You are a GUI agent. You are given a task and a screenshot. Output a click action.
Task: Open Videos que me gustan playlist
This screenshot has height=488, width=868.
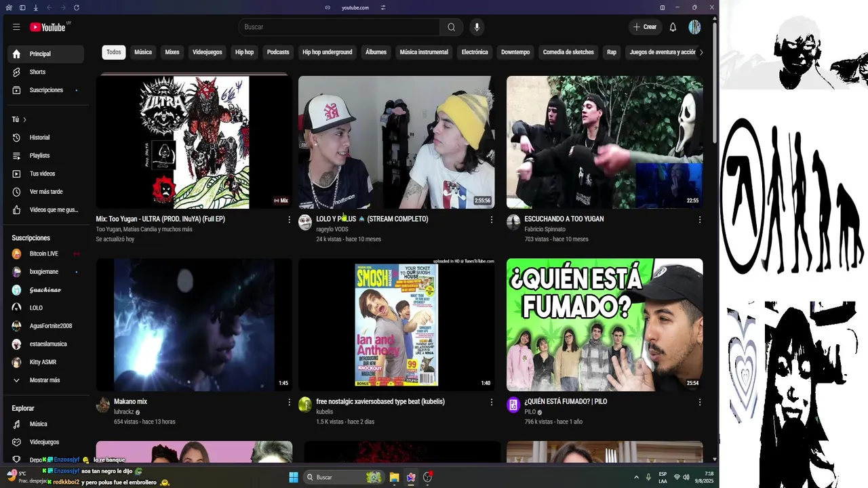tap(46, 210)
